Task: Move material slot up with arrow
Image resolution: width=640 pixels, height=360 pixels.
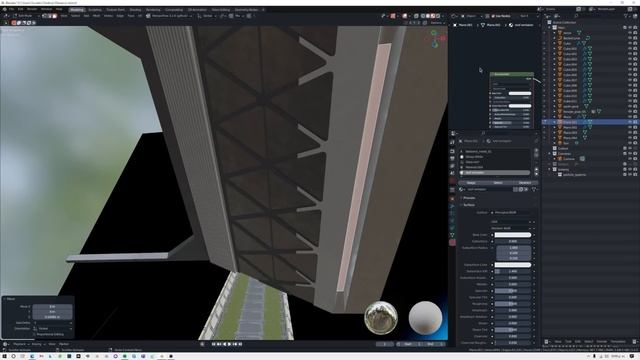Action: 536,169
